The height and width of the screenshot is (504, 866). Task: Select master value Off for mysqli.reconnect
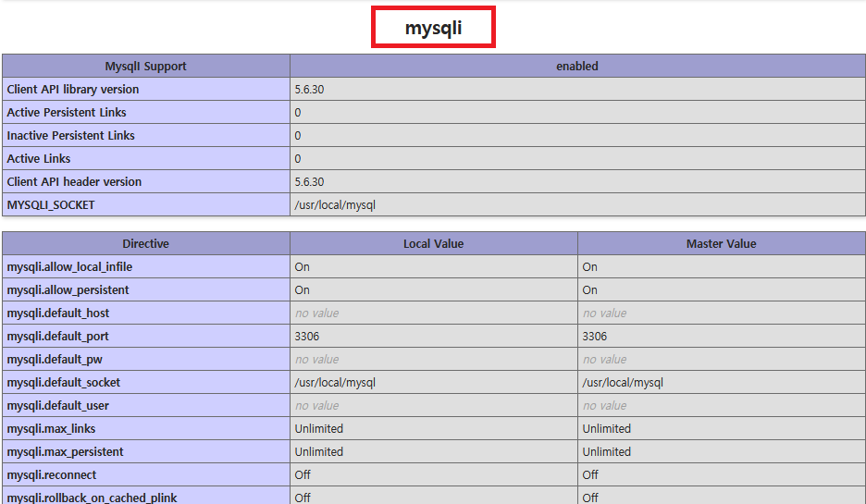(590, 476)
